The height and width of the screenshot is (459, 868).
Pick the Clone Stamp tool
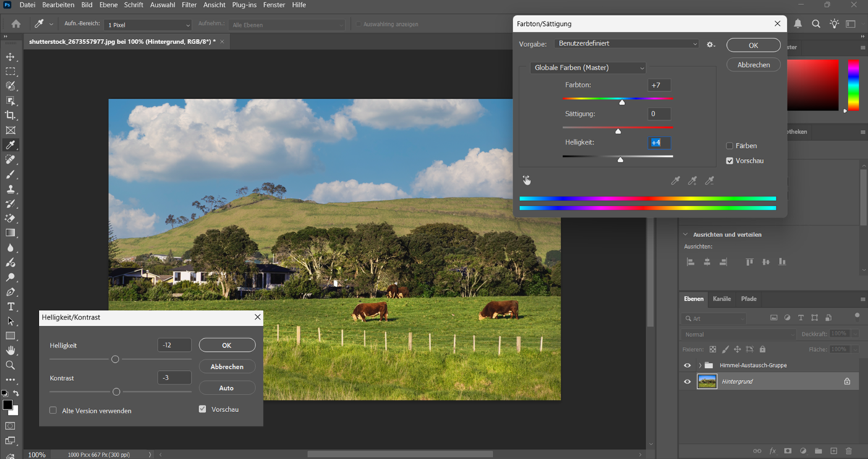pyautogui.click(x=10, y=189)
